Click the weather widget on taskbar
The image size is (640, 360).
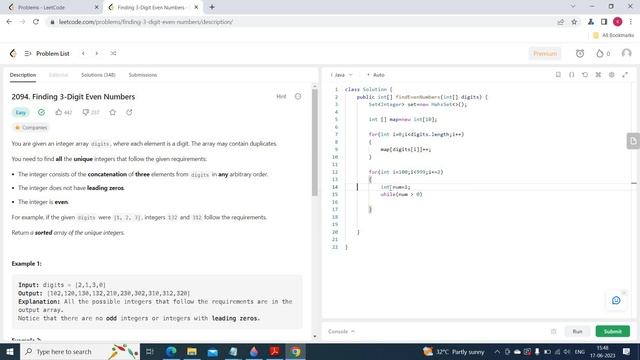tap(453, 351)
